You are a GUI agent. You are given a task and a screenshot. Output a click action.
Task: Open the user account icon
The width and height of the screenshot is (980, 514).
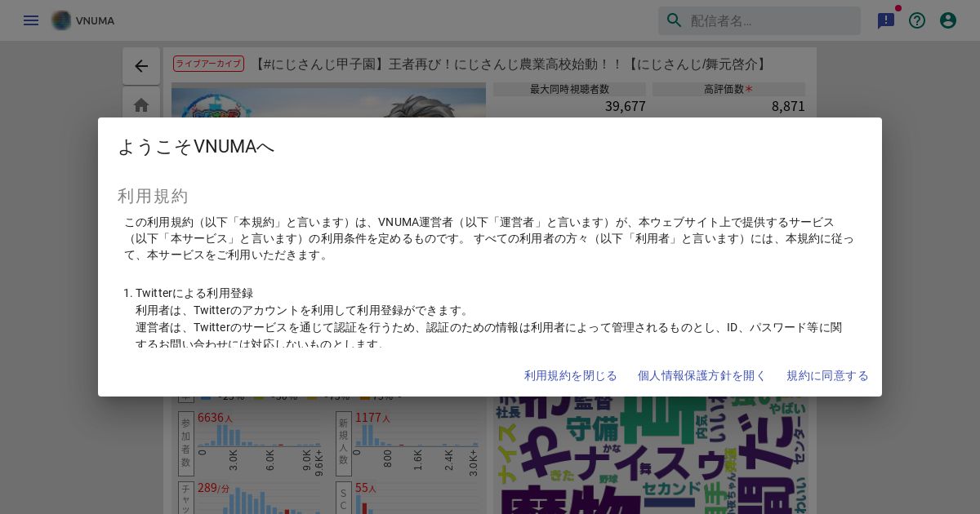pyautogui.click(x=948, y=20)
